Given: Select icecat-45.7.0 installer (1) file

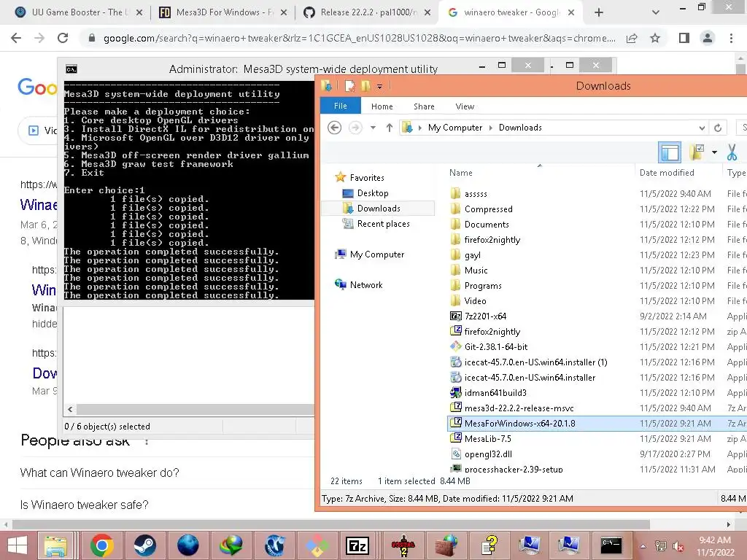Looking at the screenshot, I should click(x=535, y=362).
